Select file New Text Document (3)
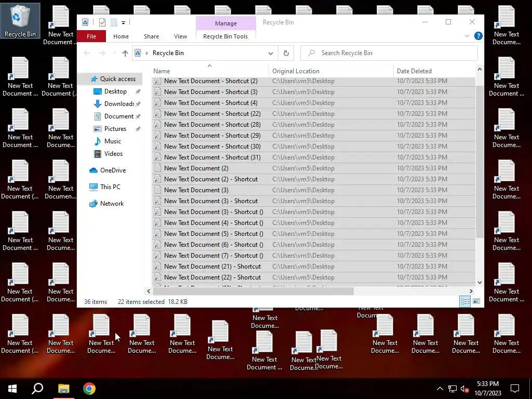The image size is (532, 399). click(x=313, y=190)
